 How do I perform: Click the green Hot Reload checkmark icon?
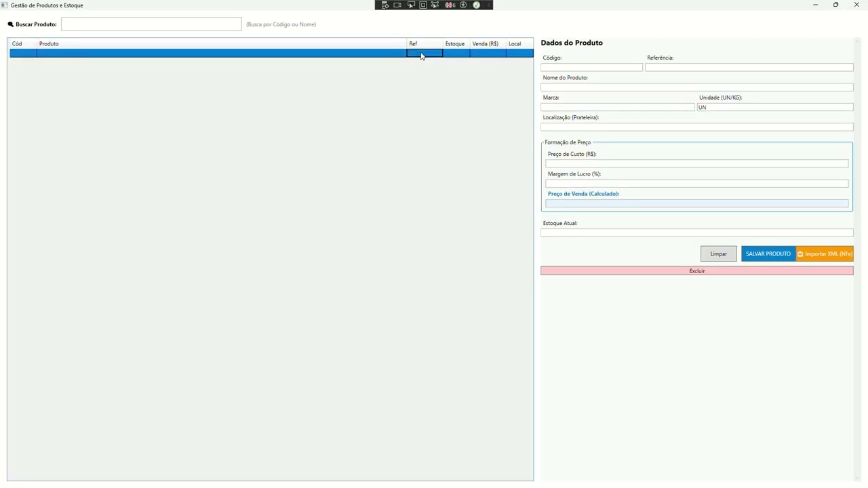tap(476, 5)
